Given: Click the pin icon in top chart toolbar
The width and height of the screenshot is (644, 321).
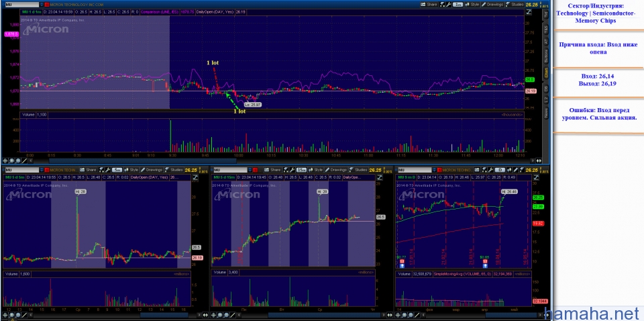Looking at the screenshot, I should tap(442, 4).
